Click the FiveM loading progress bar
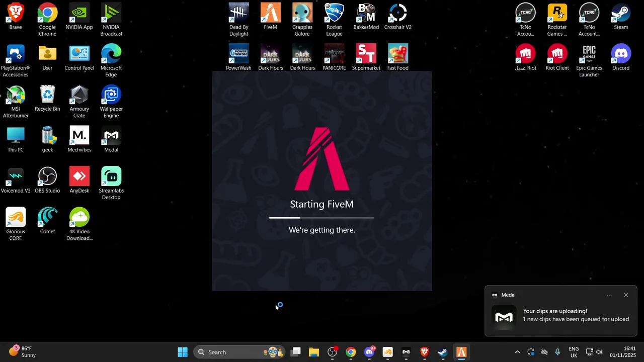644x362 pixels. [321, 218]
